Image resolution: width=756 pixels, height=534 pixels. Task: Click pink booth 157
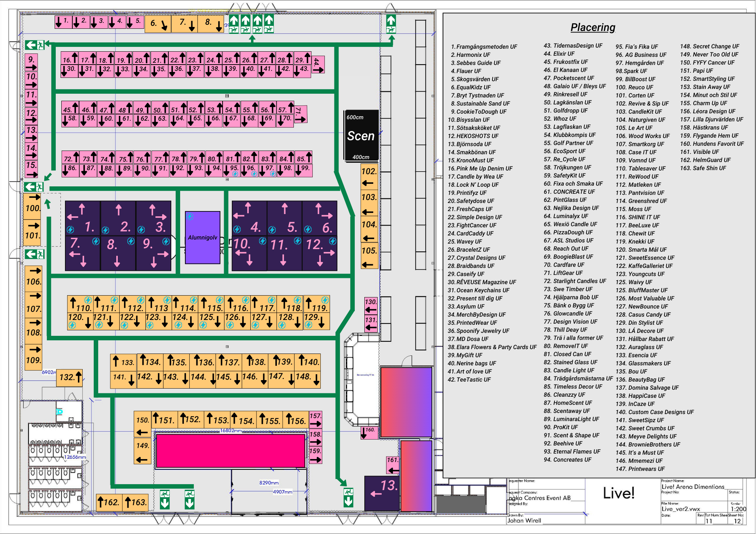click(316, 419)
